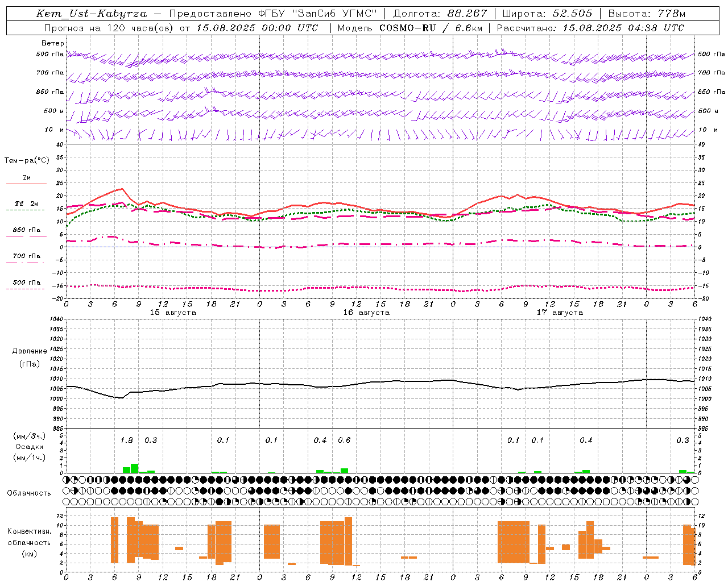
Task: Click the (мм/3ч.) precipitation unit label
Action: [29, 436]
